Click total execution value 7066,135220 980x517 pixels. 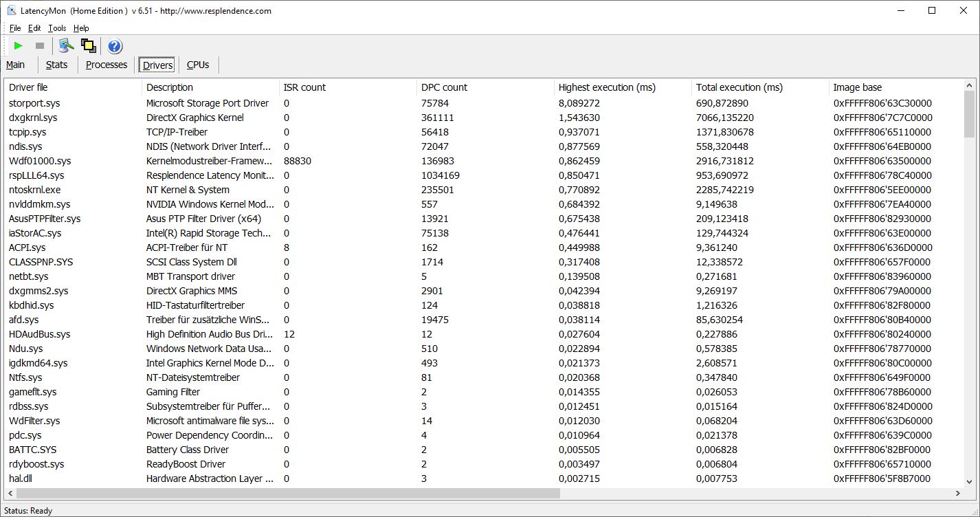[x=725, y=118]
